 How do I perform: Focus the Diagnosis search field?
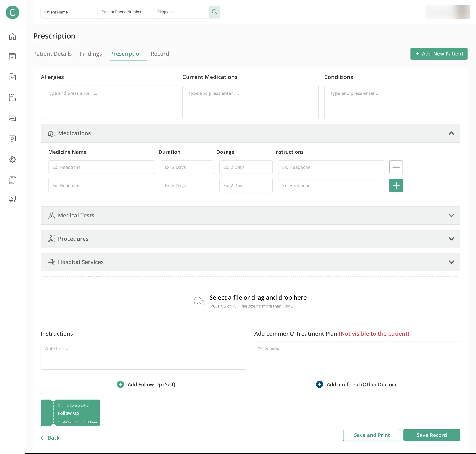pyautogui.click(x=181, y=12)
